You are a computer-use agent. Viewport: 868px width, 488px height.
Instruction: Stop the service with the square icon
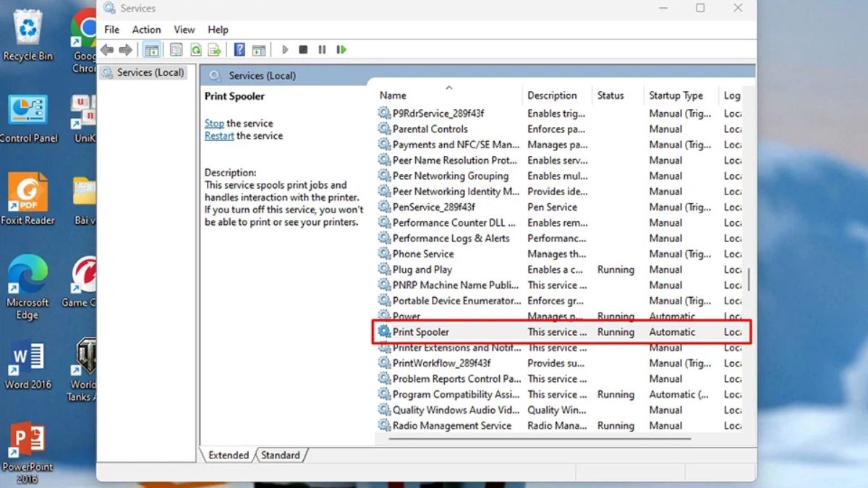click(x=302, y=49)
